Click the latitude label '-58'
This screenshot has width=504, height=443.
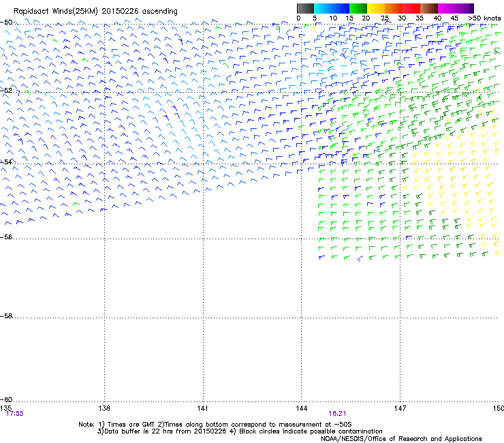(x=6, y=316)
